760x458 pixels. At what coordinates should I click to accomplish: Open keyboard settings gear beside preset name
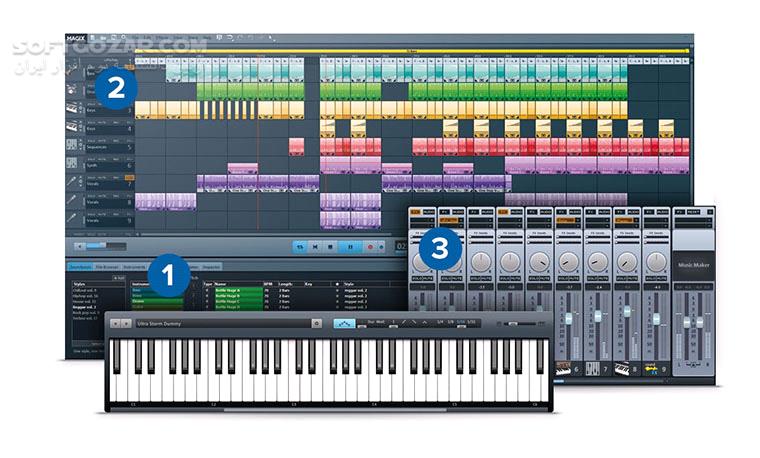point(317,323)
